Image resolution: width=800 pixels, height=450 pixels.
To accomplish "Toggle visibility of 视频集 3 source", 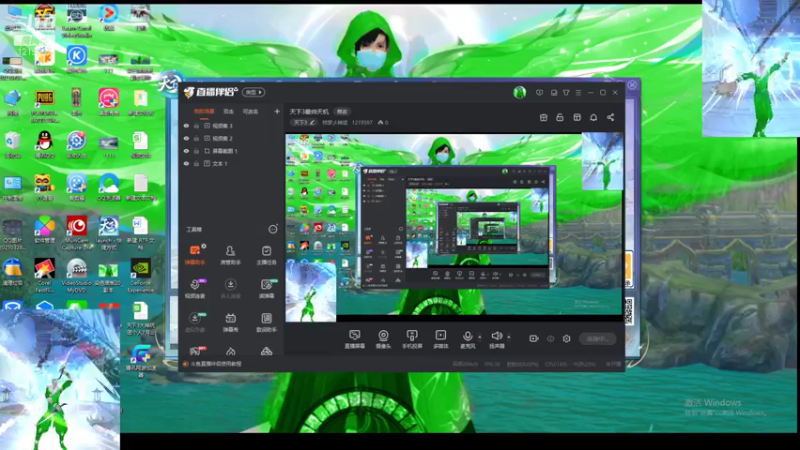I will coord(186,126).
